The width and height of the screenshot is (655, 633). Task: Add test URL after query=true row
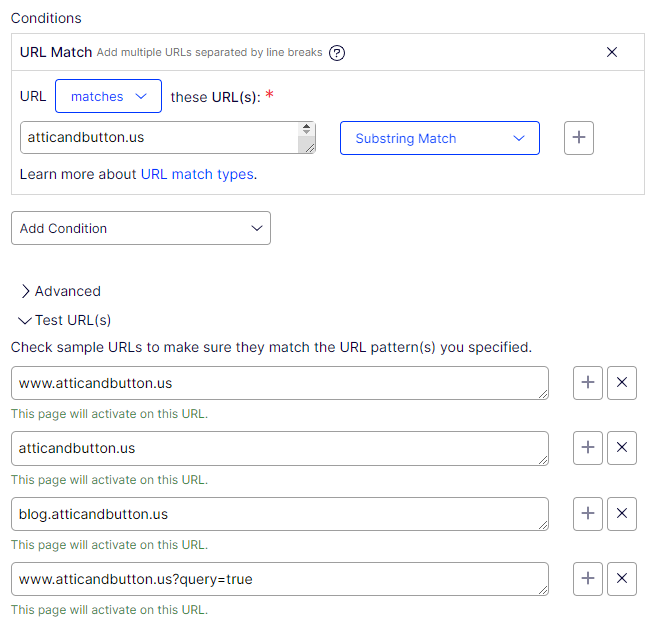588,579
